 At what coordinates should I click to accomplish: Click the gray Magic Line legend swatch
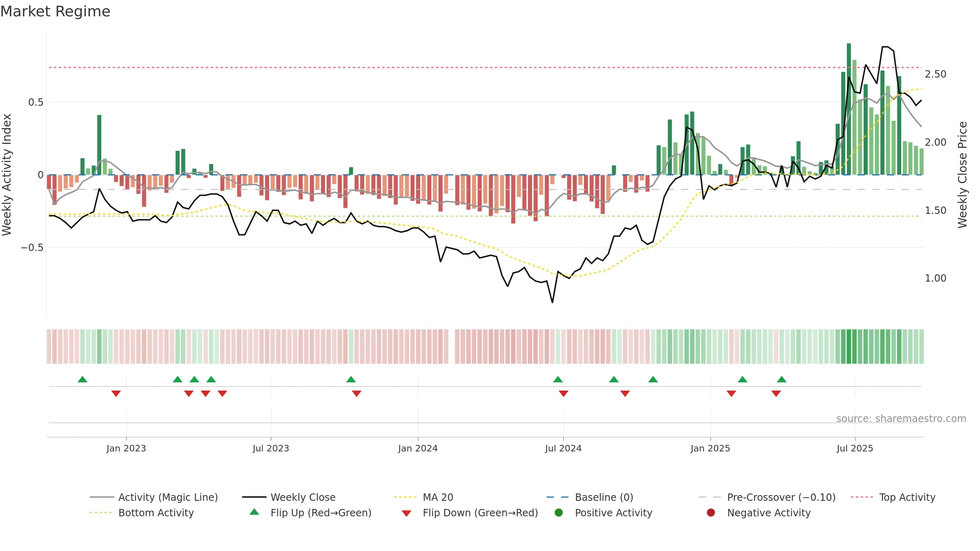point(102,497)
